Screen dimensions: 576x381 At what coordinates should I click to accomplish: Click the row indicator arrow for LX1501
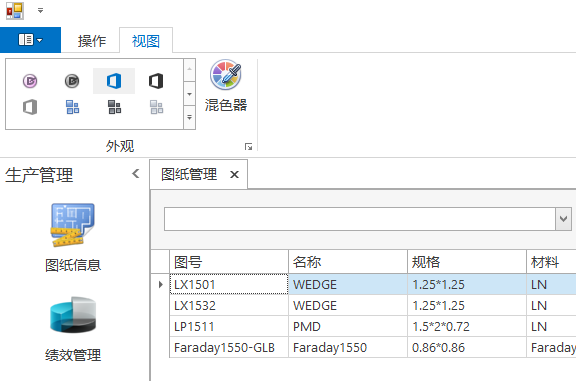click(160, 284)
